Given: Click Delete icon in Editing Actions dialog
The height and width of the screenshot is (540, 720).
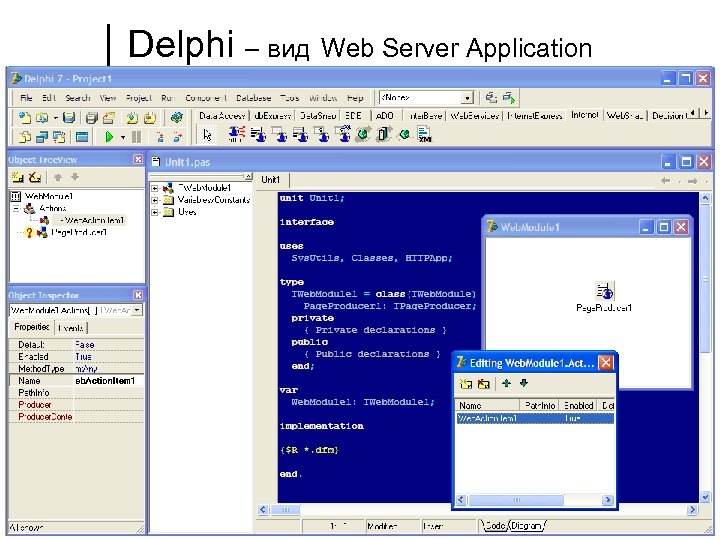Looking at the screenshot, I should pyautogui.click(x=484, y=384).
